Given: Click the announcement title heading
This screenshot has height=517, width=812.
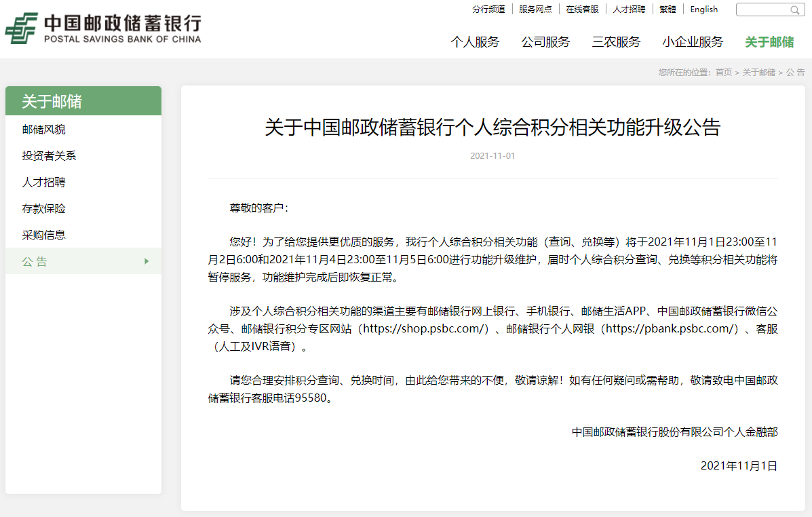Looking at the screenshot, I should (x=492, y=128).
